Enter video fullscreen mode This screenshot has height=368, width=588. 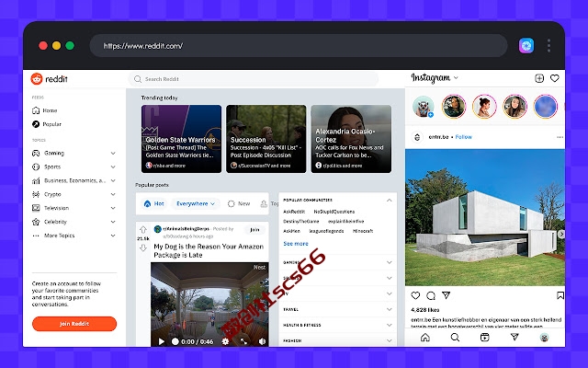pos(243,341)
